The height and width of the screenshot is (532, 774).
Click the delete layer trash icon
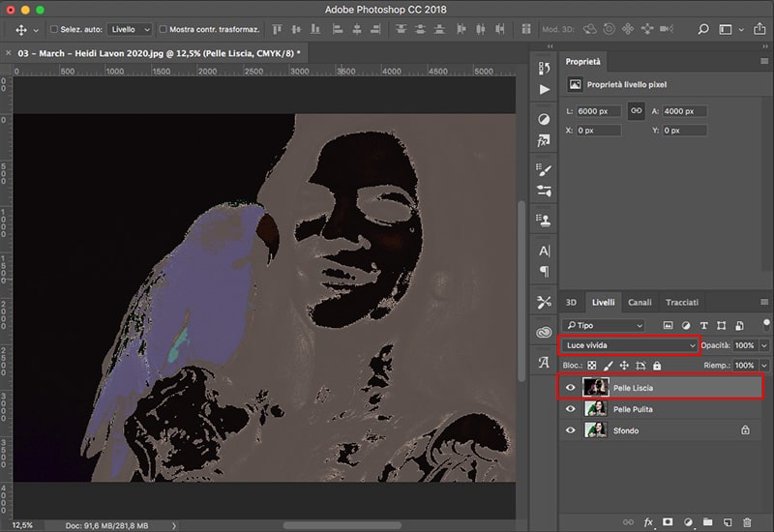click(747, 522)
